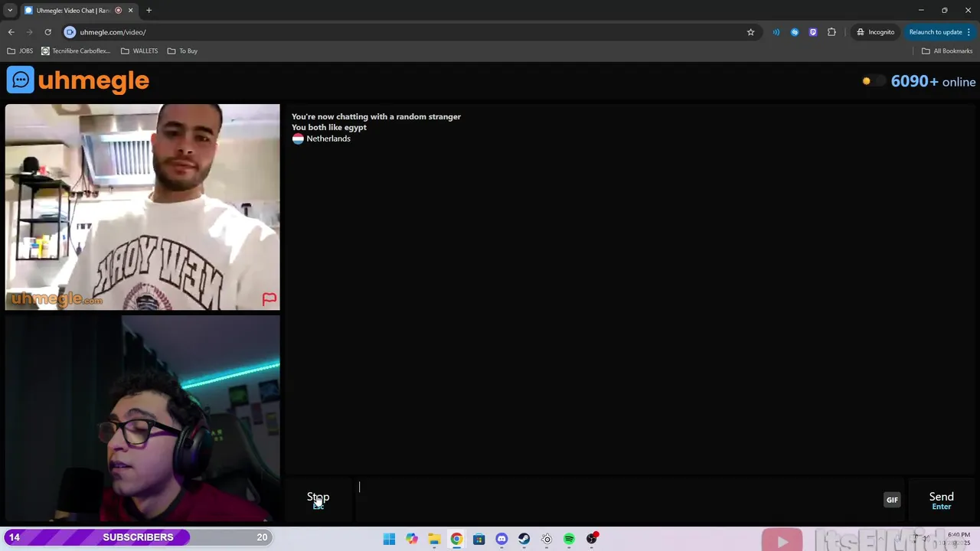Open Steam from the taskbar
The width and height of the screenshot is (980, 551).
coord(524,539)
